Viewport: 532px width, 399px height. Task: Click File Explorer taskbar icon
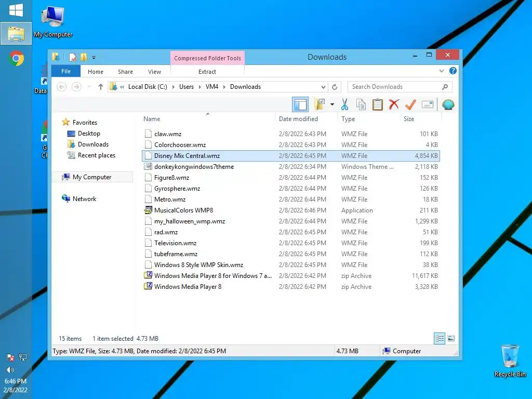16,33
